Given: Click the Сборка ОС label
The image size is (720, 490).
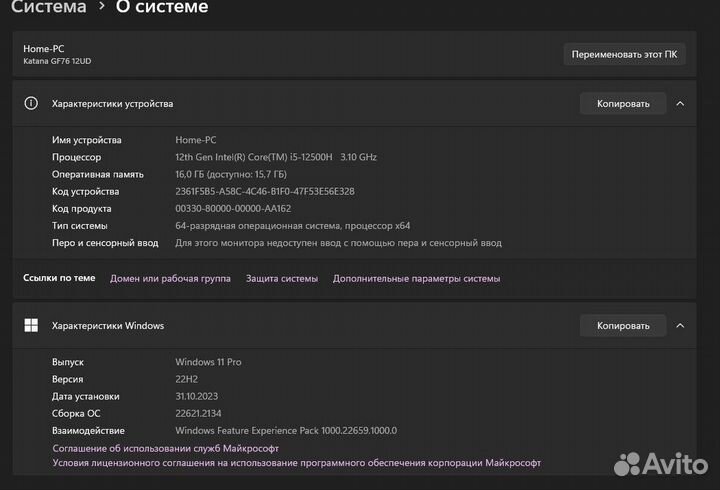Looking at the screenshot, I should pyautogui.click(x=76, y=414).
